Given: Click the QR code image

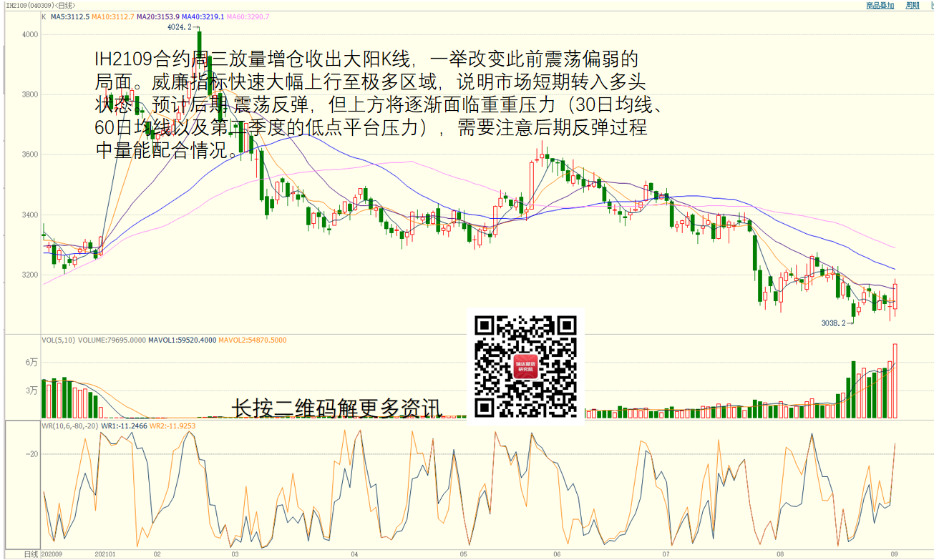Looking at the screenshot, I should coord(526,366).
